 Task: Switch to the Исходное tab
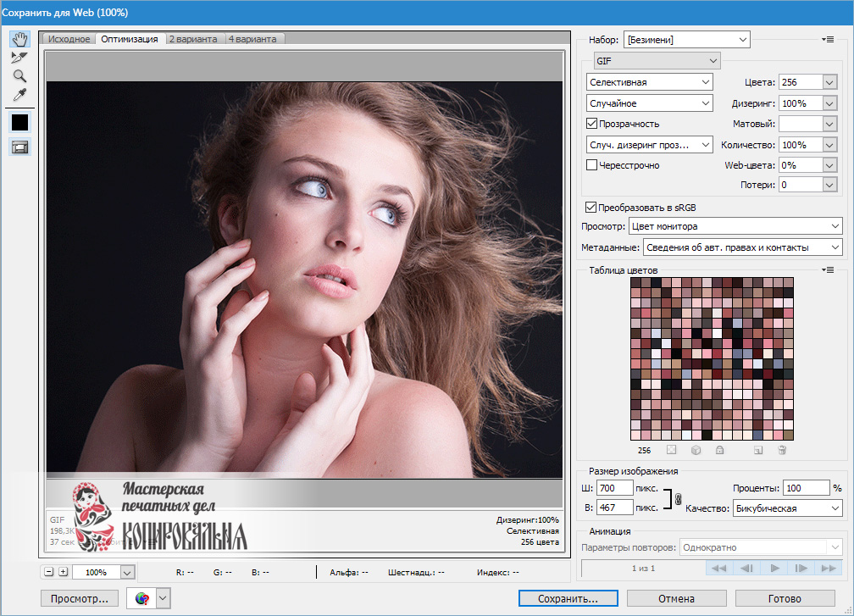(x=69, y=39)
